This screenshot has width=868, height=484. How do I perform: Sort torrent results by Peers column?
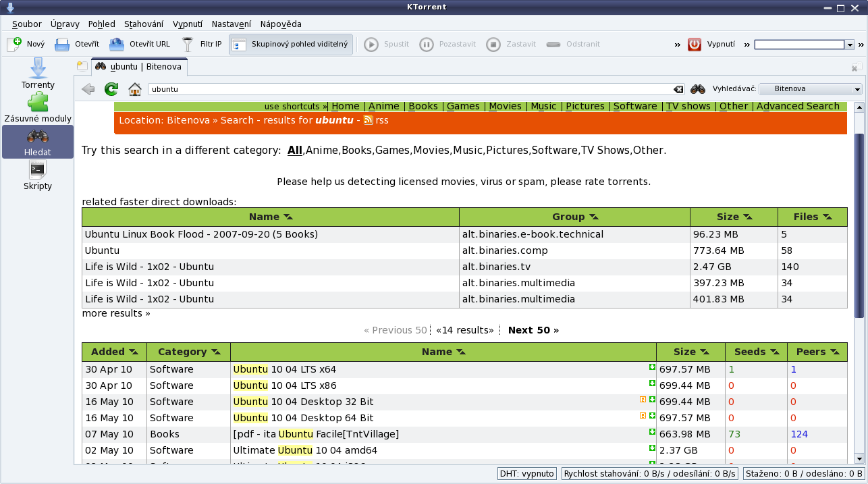817,352
